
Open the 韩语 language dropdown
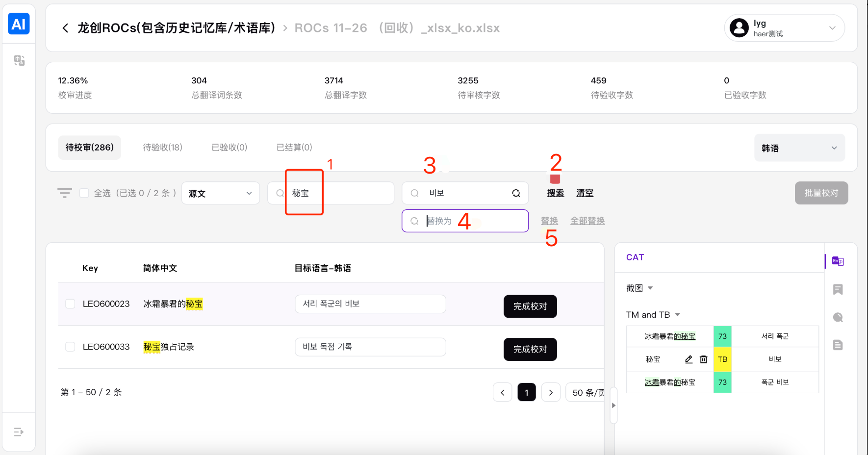[799, 148]
